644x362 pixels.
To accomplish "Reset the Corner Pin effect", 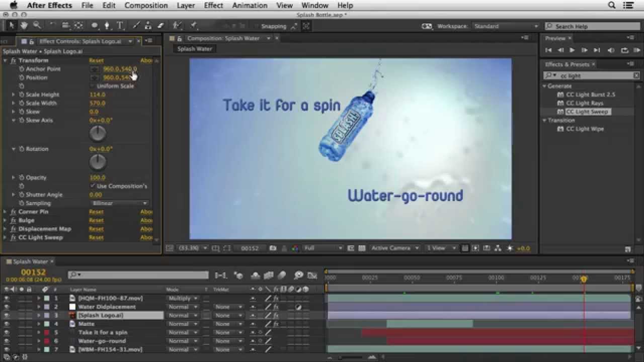I will (x=96, y=212).
